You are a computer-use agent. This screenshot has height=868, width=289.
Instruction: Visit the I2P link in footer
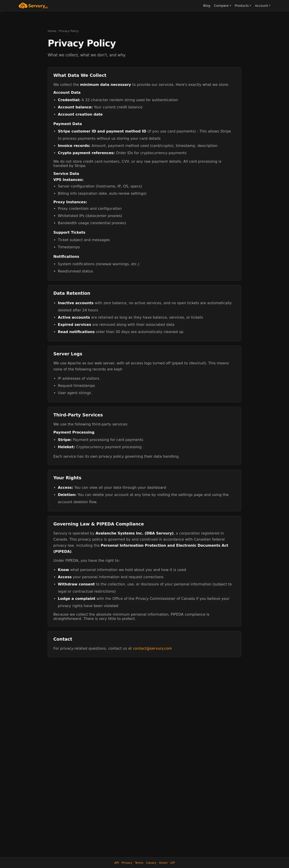(x=172, y=863)
